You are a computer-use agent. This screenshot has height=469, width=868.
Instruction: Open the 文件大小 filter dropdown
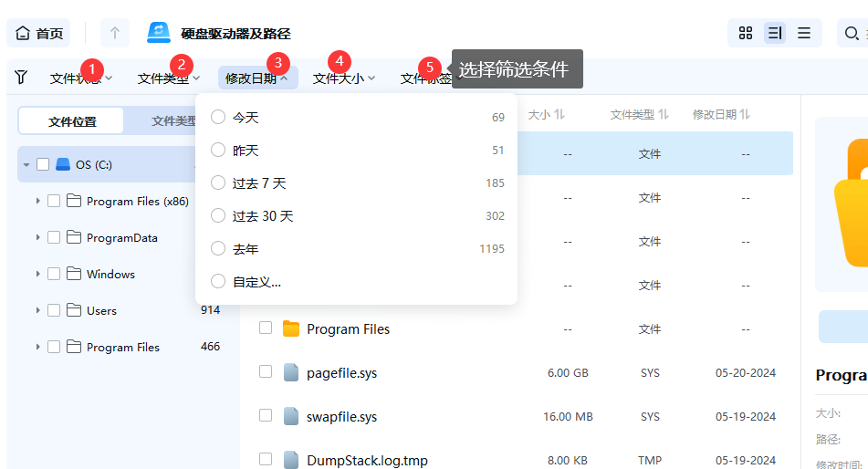pos(344,78)
